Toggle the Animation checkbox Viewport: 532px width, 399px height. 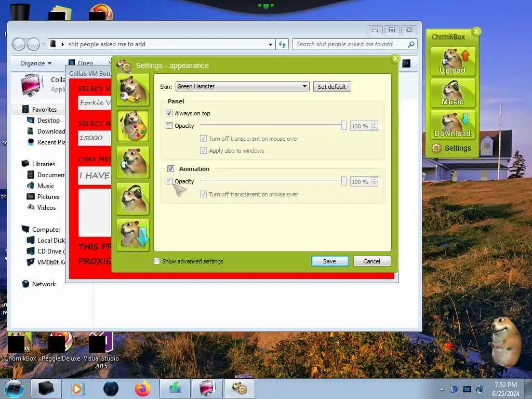click(170, 169)
